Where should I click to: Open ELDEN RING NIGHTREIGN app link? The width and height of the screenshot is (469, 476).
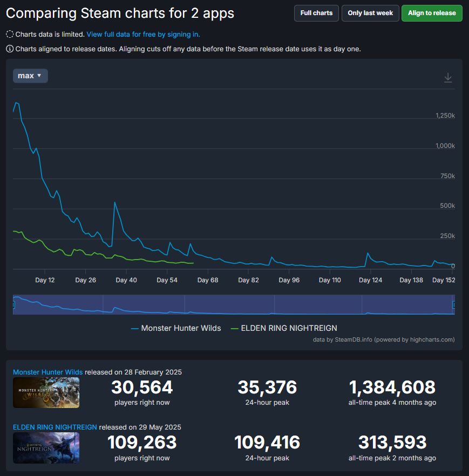(55, 427)
